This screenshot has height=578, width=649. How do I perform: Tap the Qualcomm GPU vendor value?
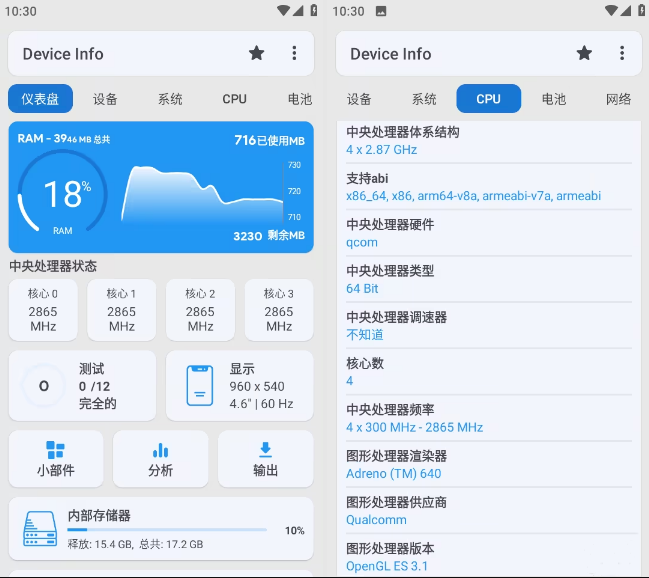point(376,520)
